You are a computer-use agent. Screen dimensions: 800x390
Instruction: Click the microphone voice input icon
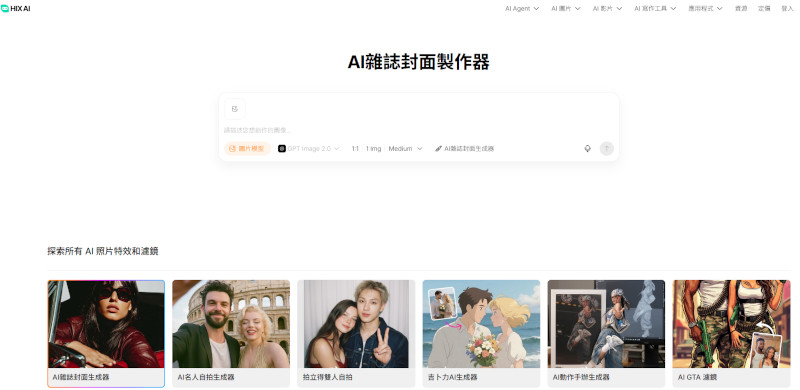click(x=587, y=149)
